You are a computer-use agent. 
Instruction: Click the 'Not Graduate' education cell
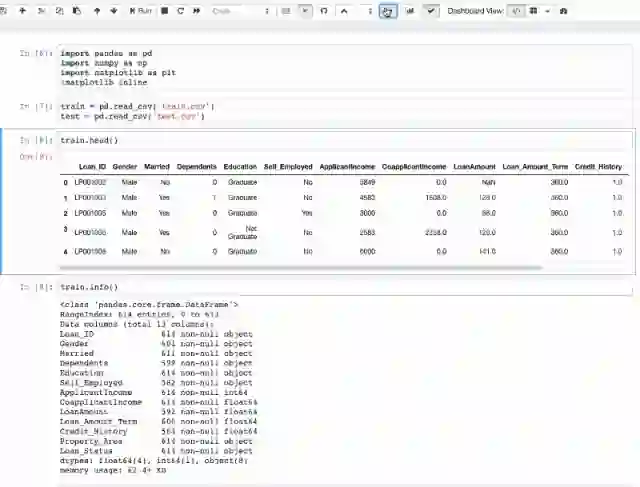pyautogui.click(x=242, y=232)
